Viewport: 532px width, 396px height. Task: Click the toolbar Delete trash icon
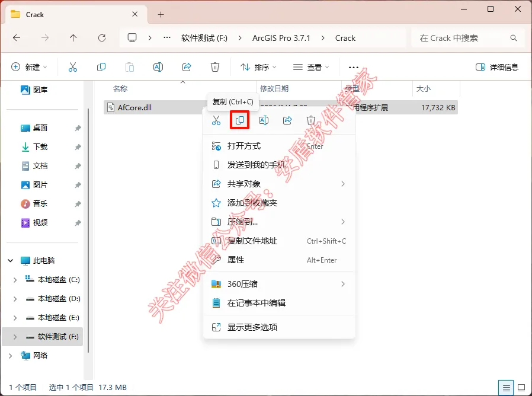pyautogui.click(x=215, y=67)
